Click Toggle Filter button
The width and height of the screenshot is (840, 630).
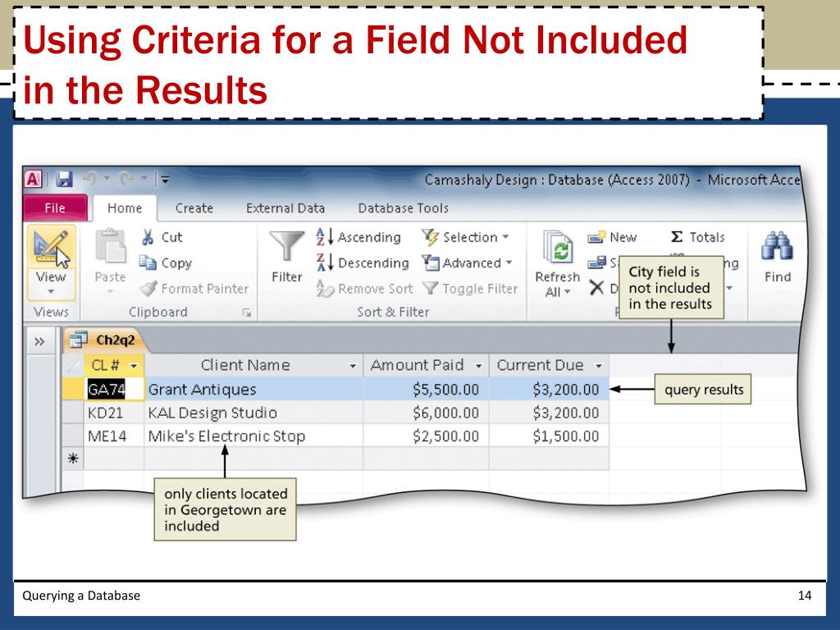click(x=470, y=288)
